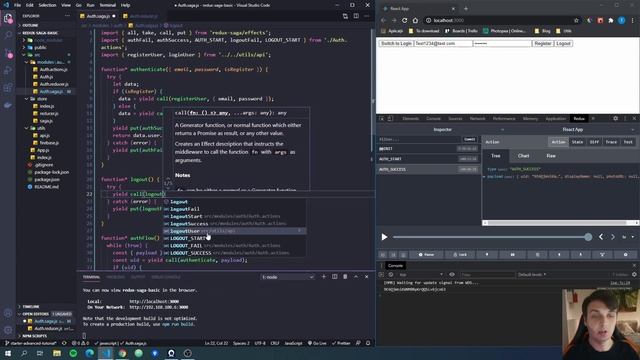The height and width of the screenshot is (360, 640).
Task: Open the Docker view in activity bar
Action: pos(8,105)
